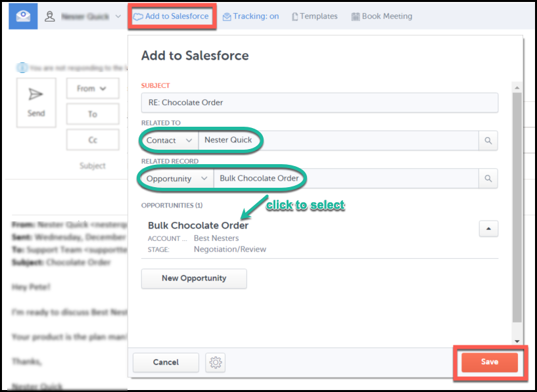This screenshot has height=392, width=537.
Task: Collapse the Bulk Chocolate Order result details
Action: coord(488,229)
